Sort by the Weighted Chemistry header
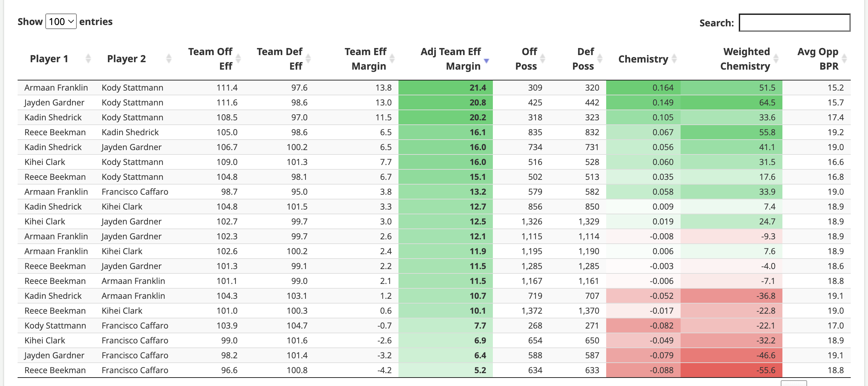 [745, 59]
